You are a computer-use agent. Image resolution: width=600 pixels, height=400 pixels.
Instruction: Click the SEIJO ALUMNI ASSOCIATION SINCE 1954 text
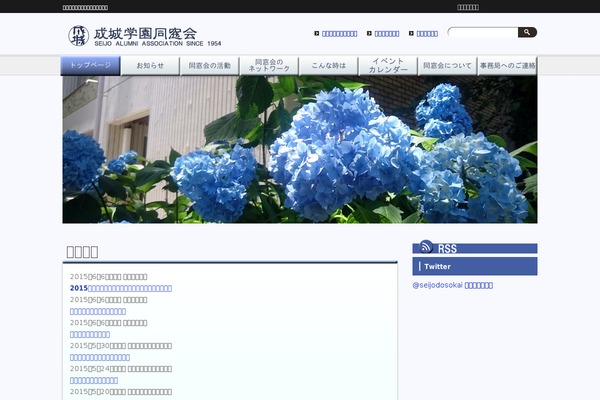tap(158, 44)
